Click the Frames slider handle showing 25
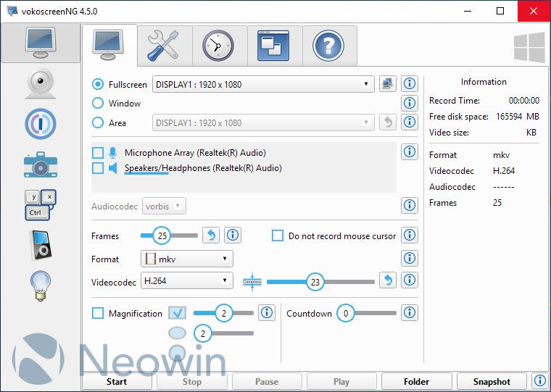Image resolution: width=551 pixels, height=392 pixels. coord(162,235)
